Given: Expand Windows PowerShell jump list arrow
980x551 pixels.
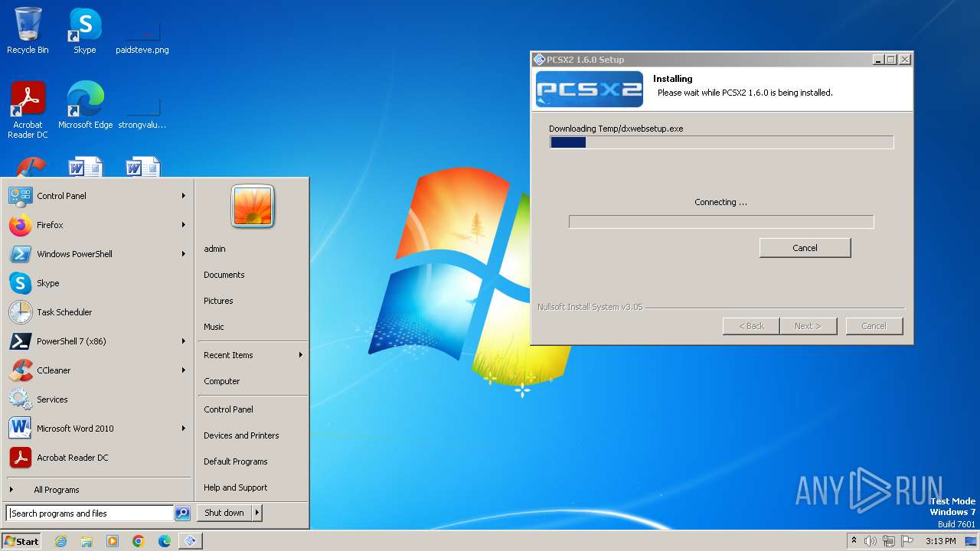Looking at the screenshot, I should point(184,254).
